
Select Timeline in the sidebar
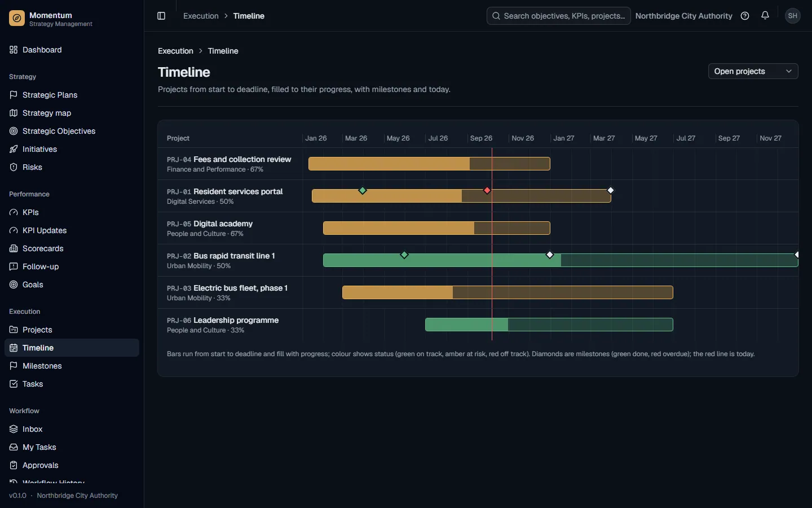[72, 348]
